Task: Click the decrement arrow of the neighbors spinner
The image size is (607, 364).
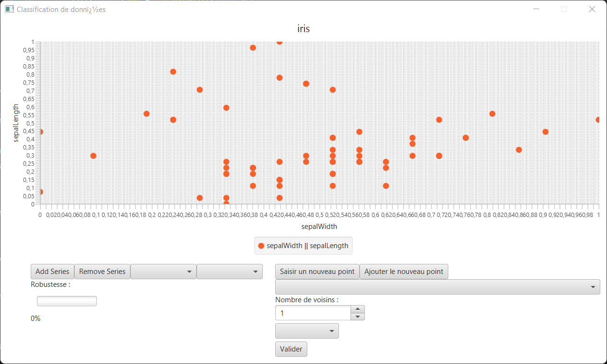Action: click(x=358, y=317)
